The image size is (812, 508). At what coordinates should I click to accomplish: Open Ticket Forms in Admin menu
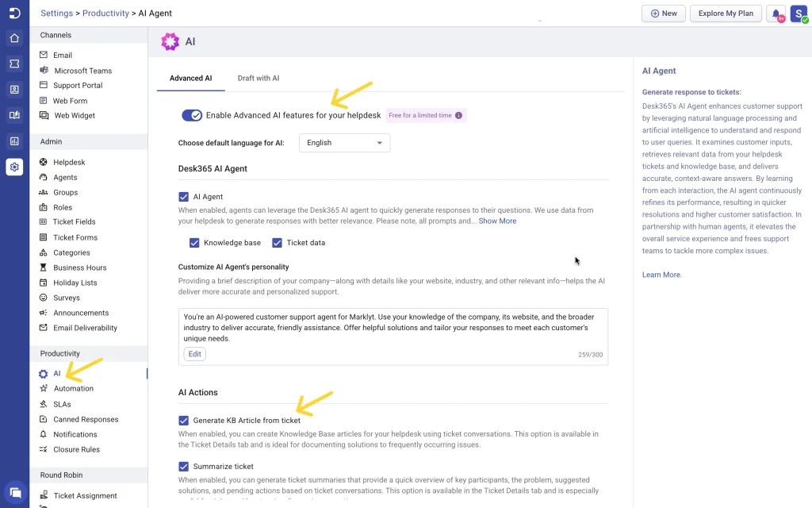click(x=75, y=237)
